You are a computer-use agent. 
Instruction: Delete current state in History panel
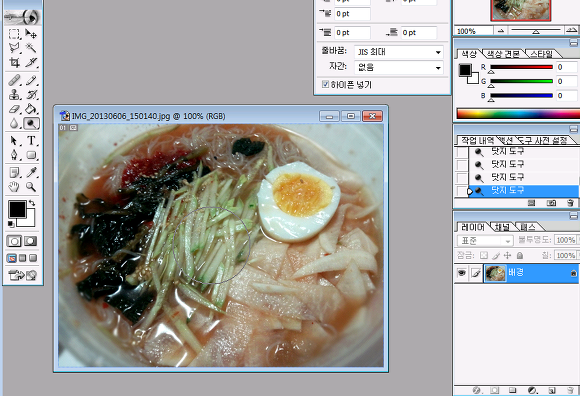pos(570,203)
